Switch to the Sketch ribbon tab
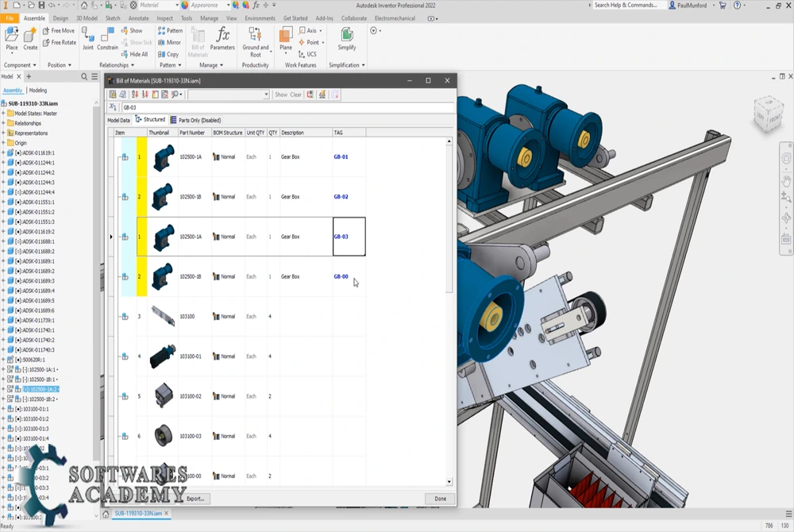The width and height of the screenshot is (794, 532). [113, 18]
